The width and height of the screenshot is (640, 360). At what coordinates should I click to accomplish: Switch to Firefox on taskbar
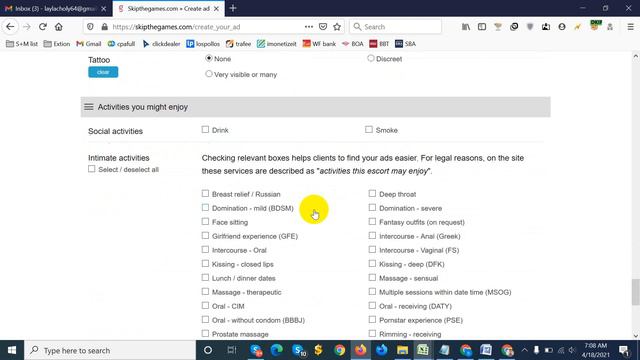[x=360, y=350]
